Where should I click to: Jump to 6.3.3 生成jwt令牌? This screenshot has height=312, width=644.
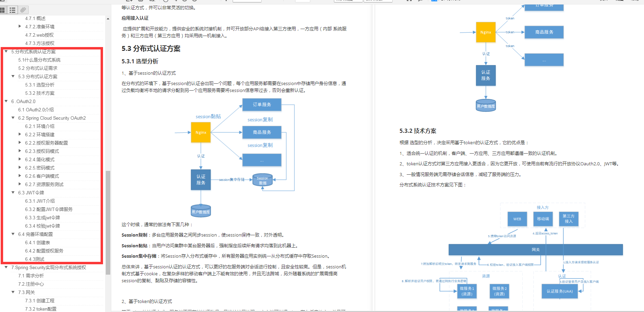43,218
